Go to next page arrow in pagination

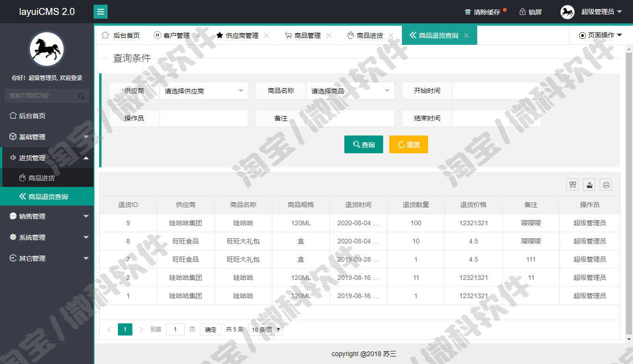tap(141, 329)
